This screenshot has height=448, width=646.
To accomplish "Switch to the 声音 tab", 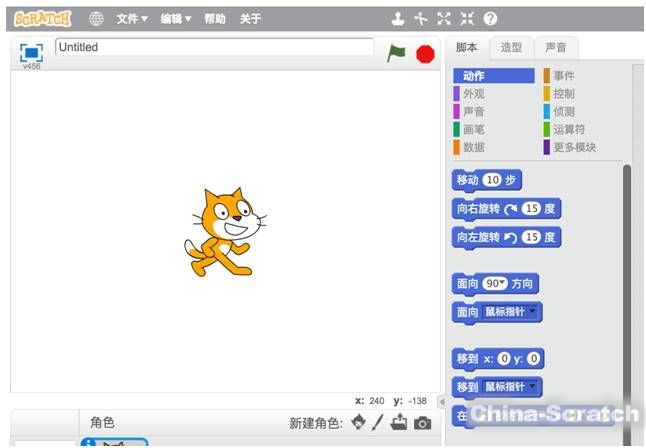I will (555, 47).
